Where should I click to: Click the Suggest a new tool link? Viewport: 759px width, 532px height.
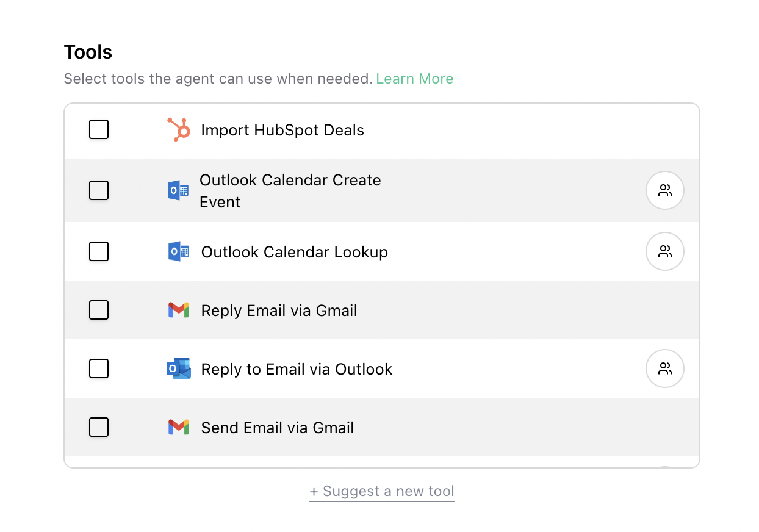pos(382,492)
